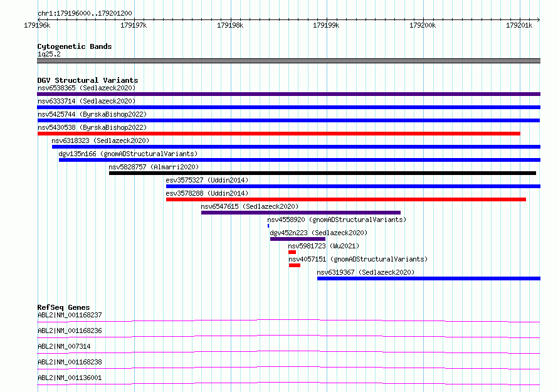Click the magenta ABL2|NM_001168238 gene line

(x=288, y=368)
